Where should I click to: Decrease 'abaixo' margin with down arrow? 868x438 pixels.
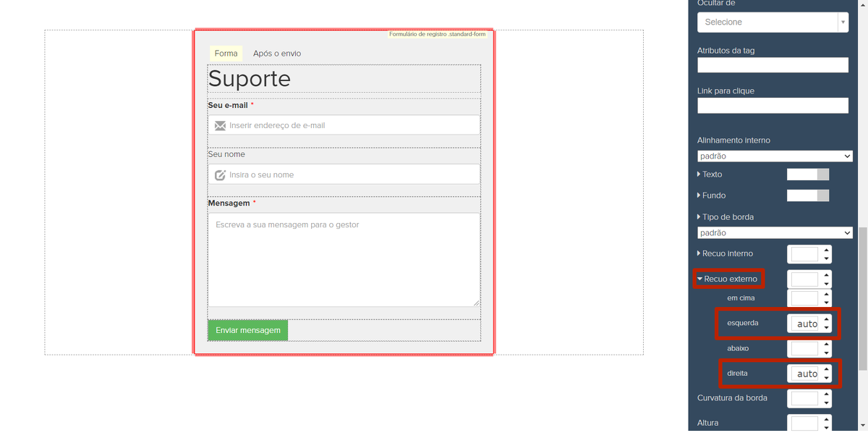(x=826, y=353)
